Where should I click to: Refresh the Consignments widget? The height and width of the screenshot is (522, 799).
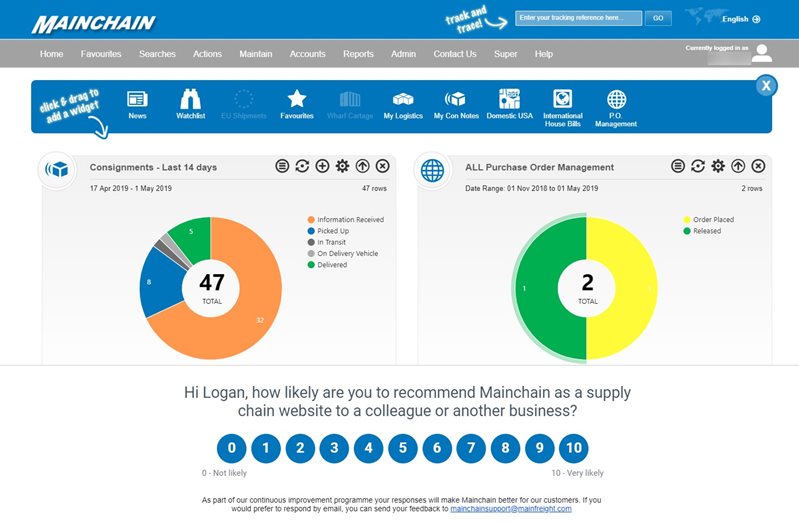point(302,166)
